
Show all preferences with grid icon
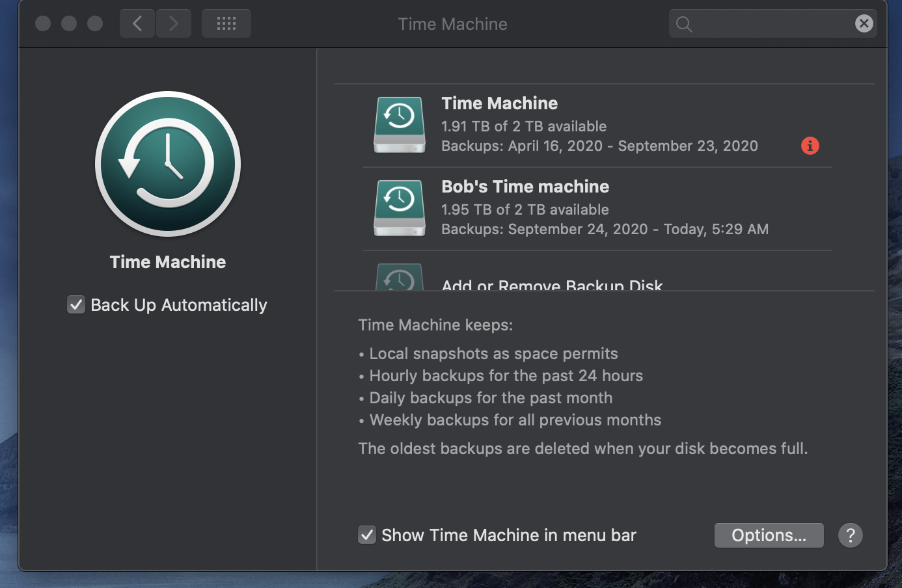pos(226,24)
